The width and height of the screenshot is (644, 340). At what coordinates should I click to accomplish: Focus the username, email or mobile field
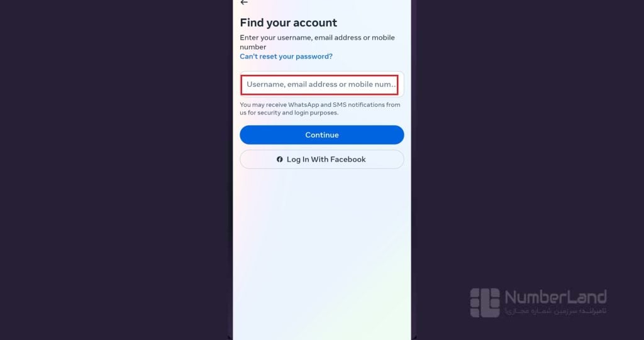(321, 84)
